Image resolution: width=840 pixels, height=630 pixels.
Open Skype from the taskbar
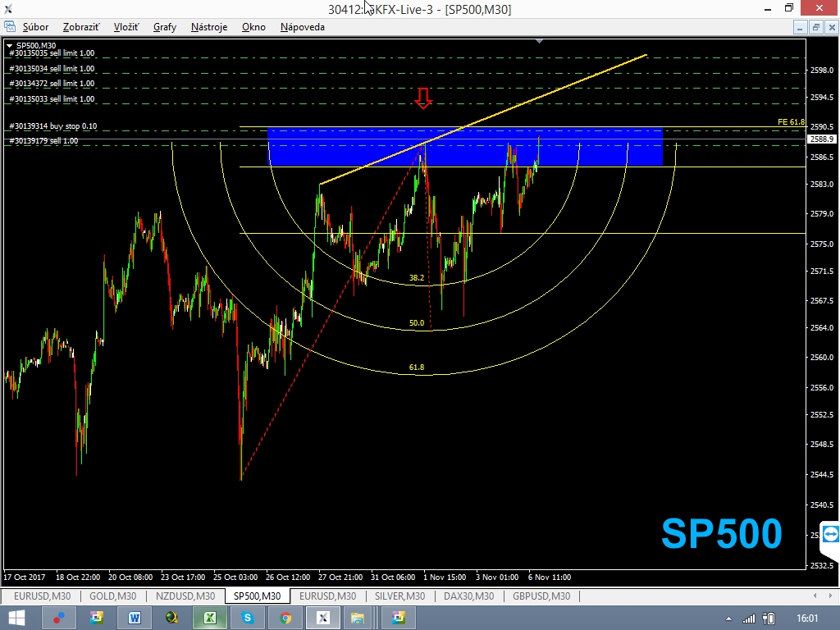click(x=247, y=619)
